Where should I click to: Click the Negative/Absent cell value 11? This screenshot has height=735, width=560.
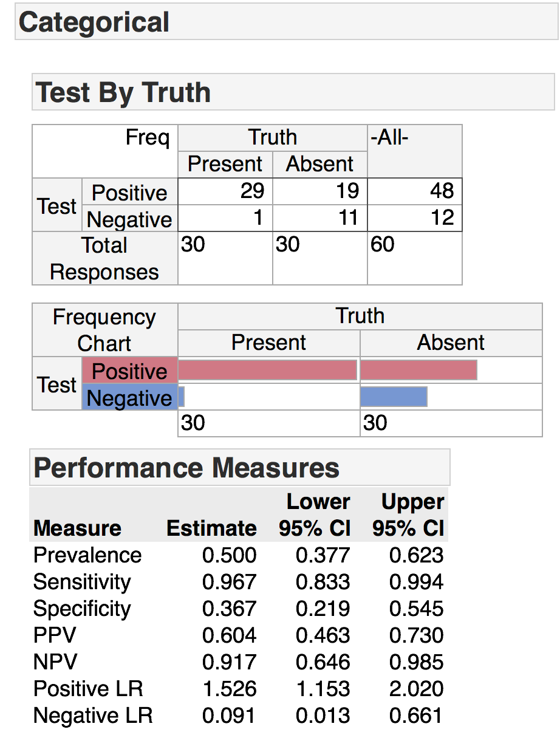[x=348, y=218]
